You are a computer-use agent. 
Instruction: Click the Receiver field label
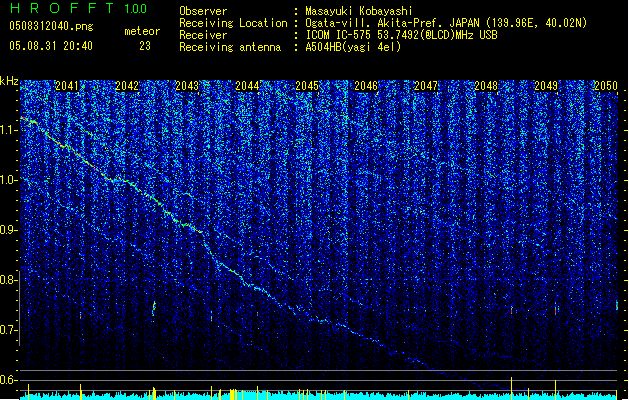pos(203,35)
